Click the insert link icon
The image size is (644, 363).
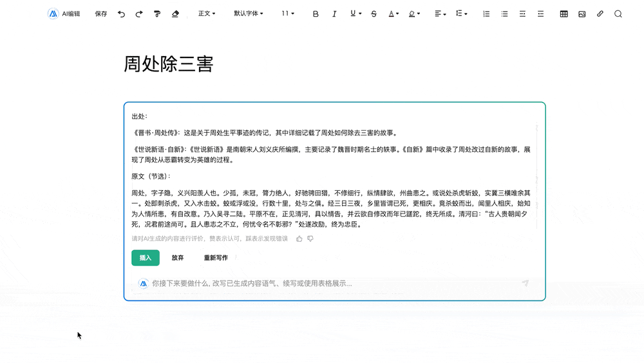pyautogui.click(x=600, y=14)
